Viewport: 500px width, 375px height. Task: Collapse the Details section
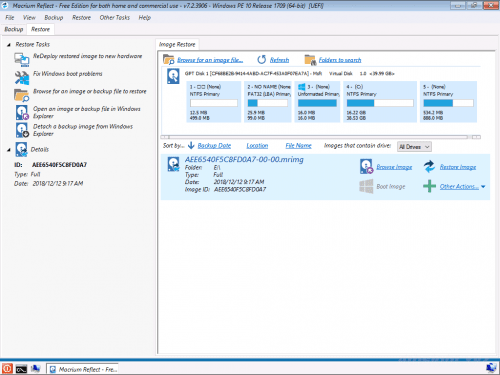click(x=9, y=150)
